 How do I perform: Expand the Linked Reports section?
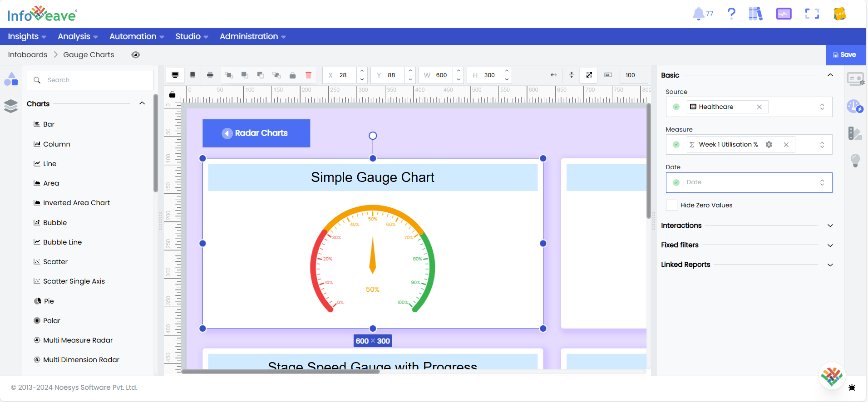(x=830, y=265)
